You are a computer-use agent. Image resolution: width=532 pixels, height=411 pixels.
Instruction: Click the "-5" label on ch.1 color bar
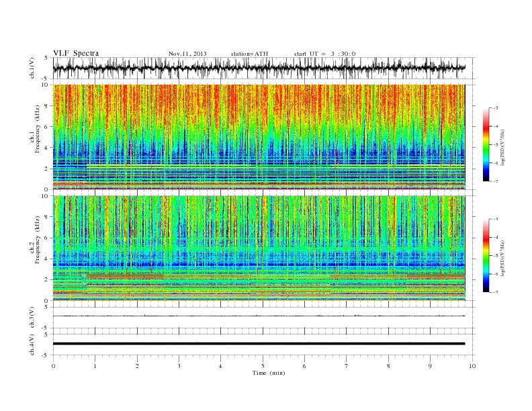coord(495,145)
